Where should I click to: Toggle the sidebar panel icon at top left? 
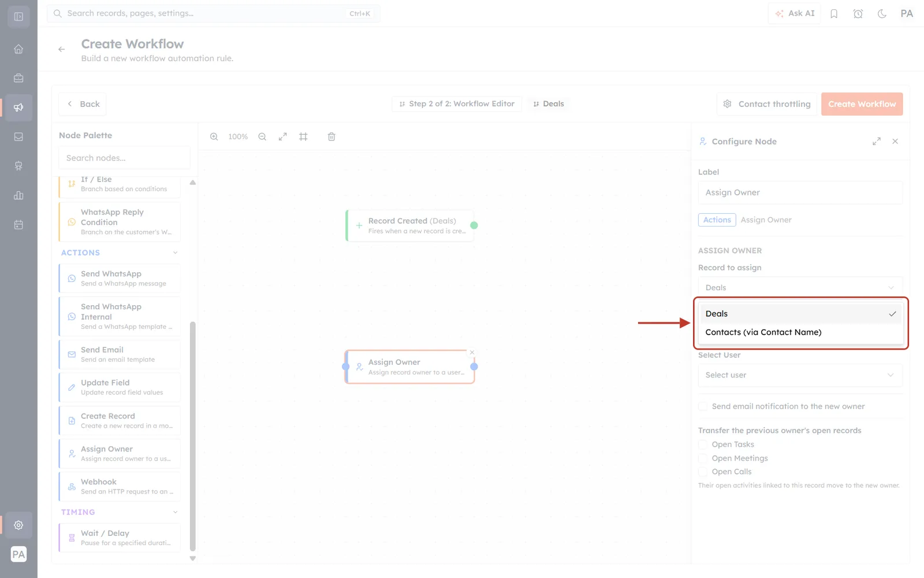pyautogui.click(x=18, y=17)
